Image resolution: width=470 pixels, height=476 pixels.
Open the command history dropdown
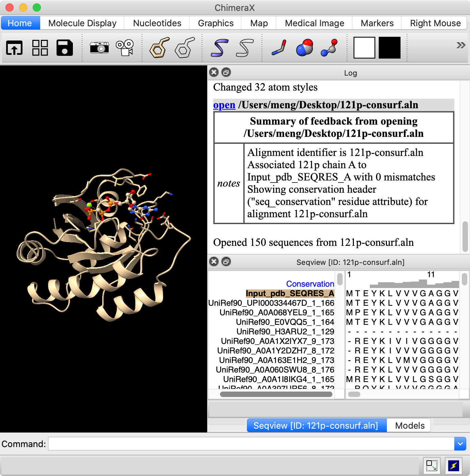click(x=460, y=444)
